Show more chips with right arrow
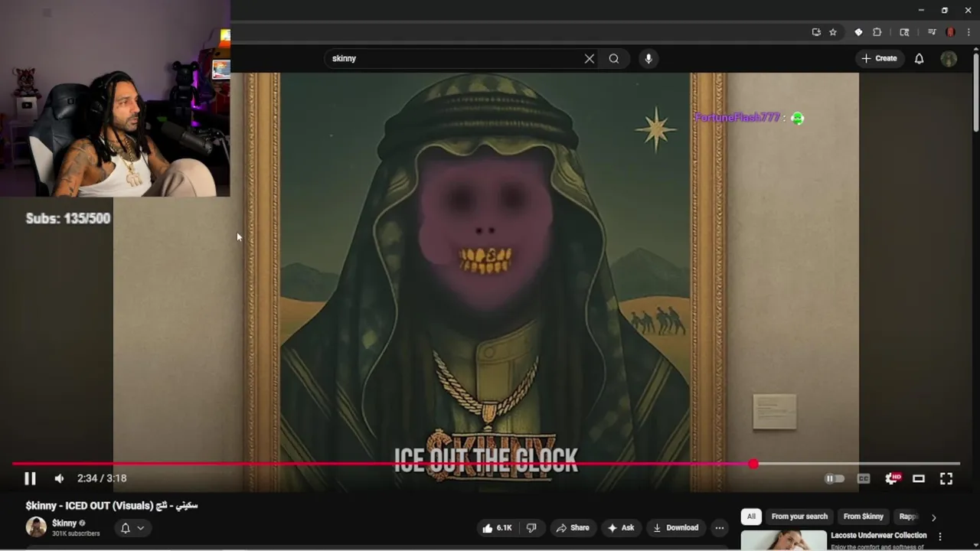 click(933, 517)
